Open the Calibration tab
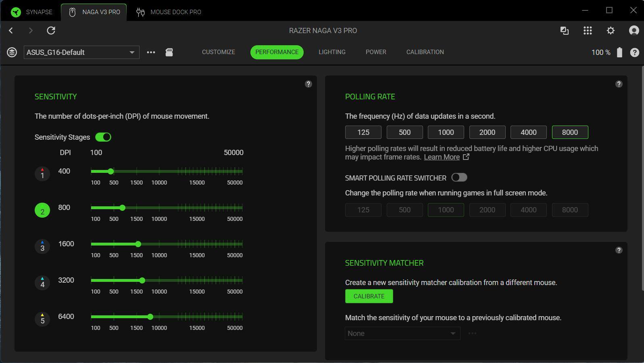Image resolution: width=644 pixels, height=363 pixels. (425, 52)
